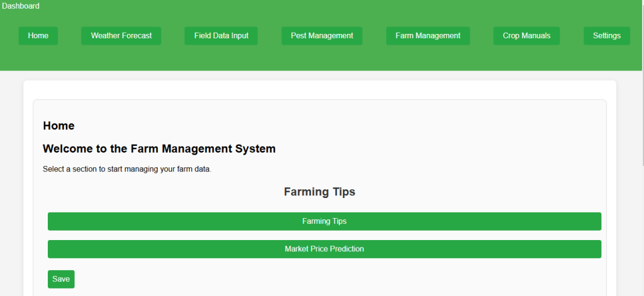Click the bold Home section heading
Image resolution: width=644 pixels, height=296 pixels.
[58, 126]
